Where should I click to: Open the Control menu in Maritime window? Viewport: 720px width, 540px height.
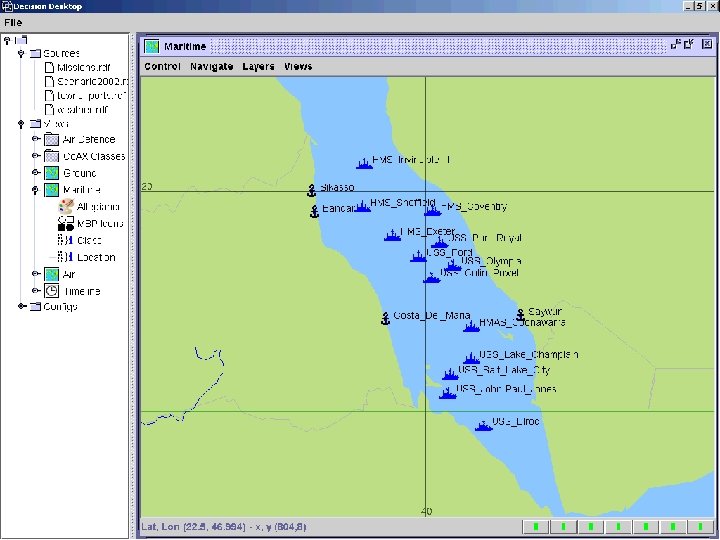[x=162, y=67]
